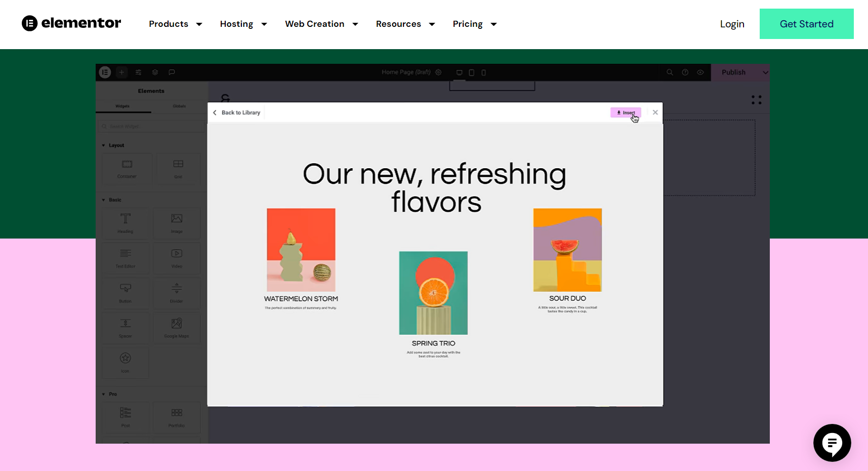Open the Elementor site settings hamburger menu
This screenshot has width=868, height=471.
(105, 72)
